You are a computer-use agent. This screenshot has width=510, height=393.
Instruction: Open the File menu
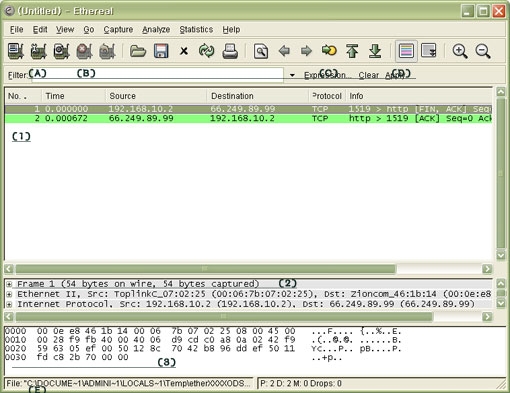pos(17,30)
